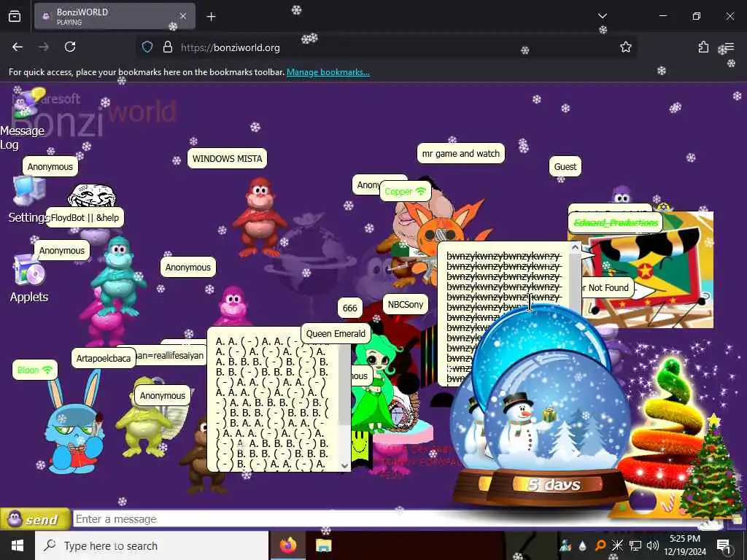Select the 666 name tag
Image resolution: width=747 pixels, height=560 pixels.
click(x=349, y=308)
